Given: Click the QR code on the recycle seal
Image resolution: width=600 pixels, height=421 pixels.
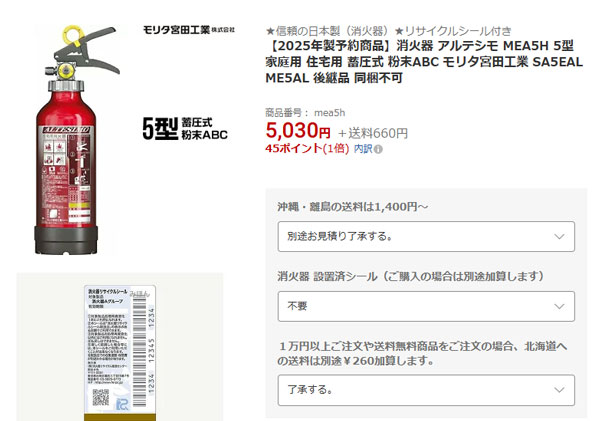Looking at the screenshot, I should (101, 398).
